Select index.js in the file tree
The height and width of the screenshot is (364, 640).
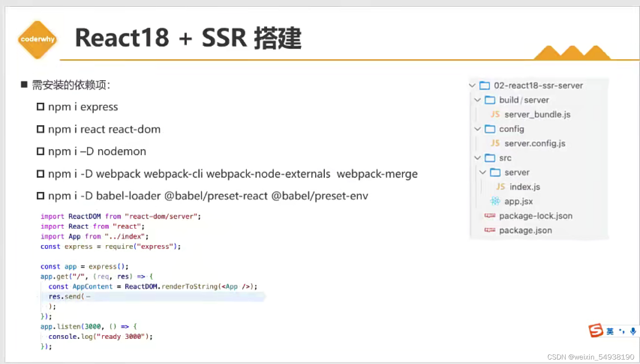click(x=526, y=186)
